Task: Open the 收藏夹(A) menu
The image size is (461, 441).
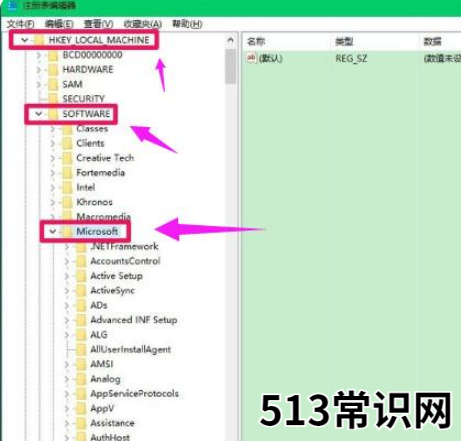Action: click(143, 24)
